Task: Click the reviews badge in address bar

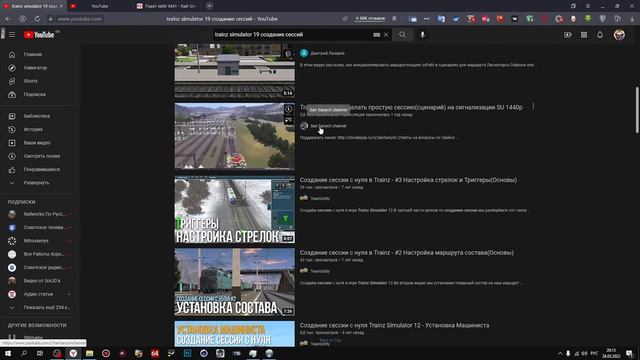Action: click(370, 18)
